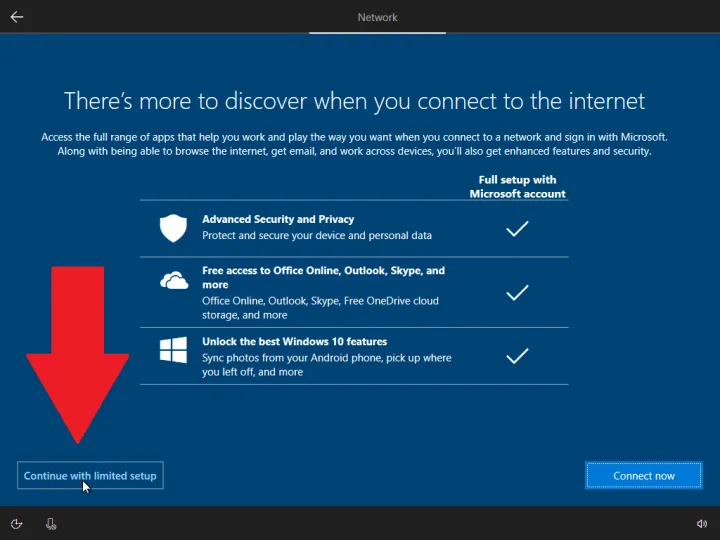This screenshot has height=540, width=720.
Task: Click the shield security icon
Action: tap(173, 229)
